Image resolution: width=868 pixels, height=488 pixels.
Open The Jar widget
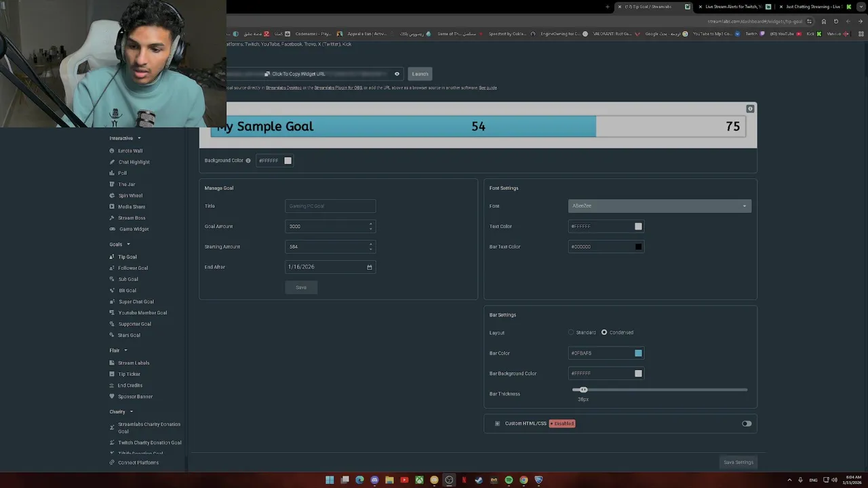[x=126, y=184]
